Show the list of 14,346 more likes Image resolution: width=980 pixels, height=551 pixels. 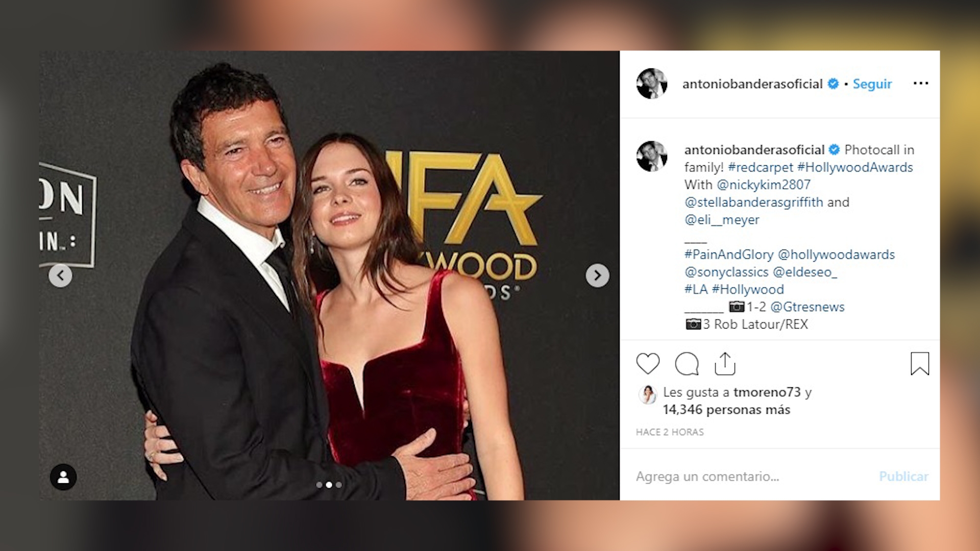(x=726, y=410)
